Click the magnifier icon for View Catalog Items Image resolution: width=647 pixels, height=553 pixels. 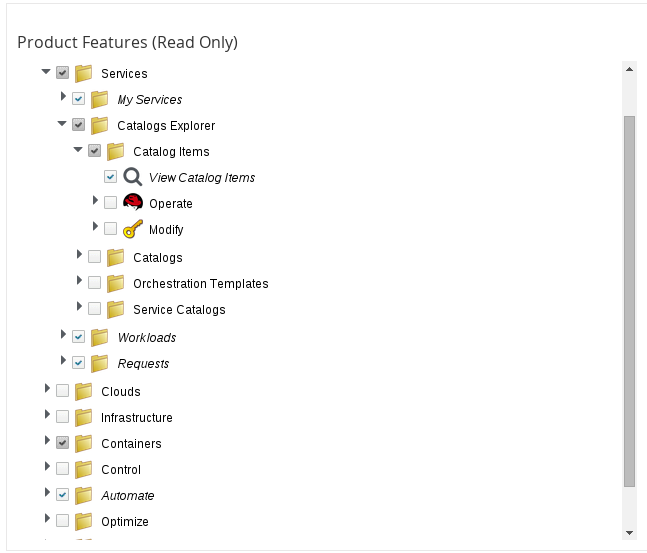pyautogui.click(x=133, y=177)
